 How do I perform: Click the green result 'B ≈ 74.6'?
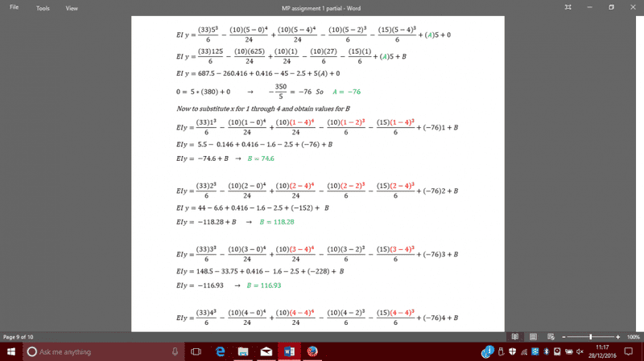[261, 158]
